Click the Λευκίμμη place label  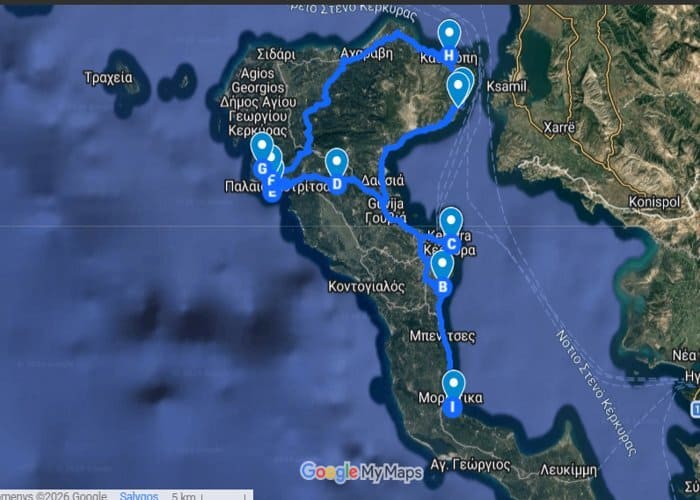tap(568, 470)
